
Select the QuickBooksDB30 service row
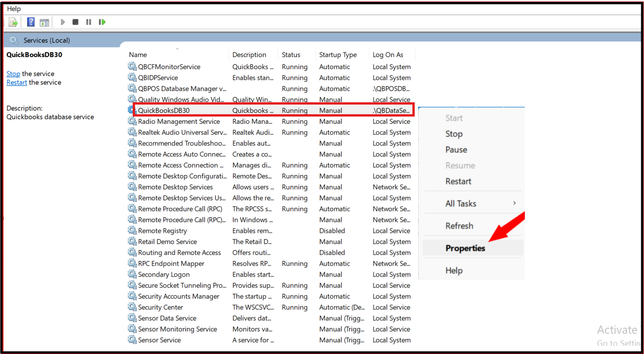coord(164,110)
